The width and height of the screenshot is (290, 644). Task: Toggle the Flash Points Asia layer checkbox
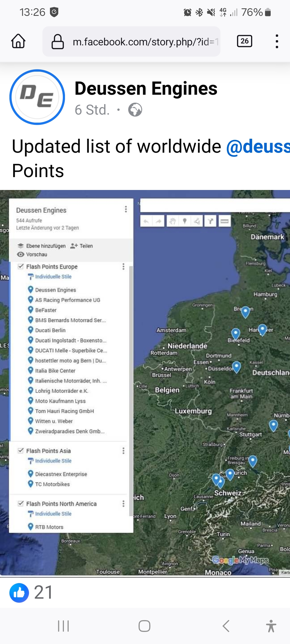click(x=21, y=451)
